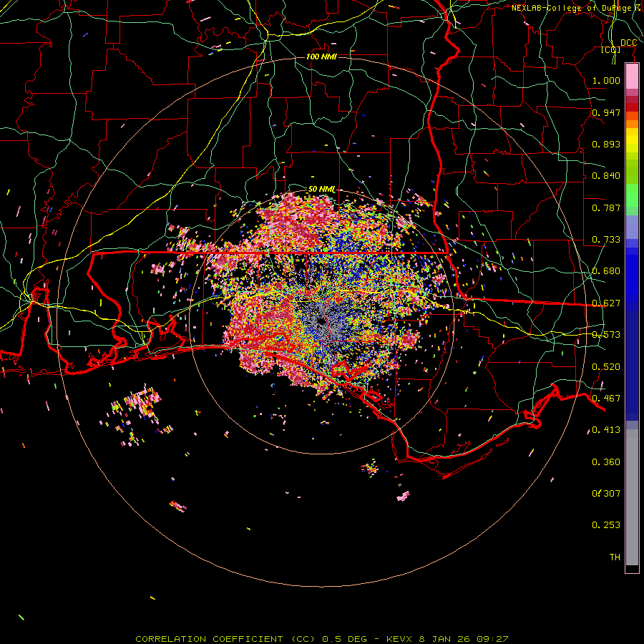The width and height of the screenshot is (644, 644).
Task: Click the 1.000 scale value
Action: pyautogui.click(x=606, y=80)
